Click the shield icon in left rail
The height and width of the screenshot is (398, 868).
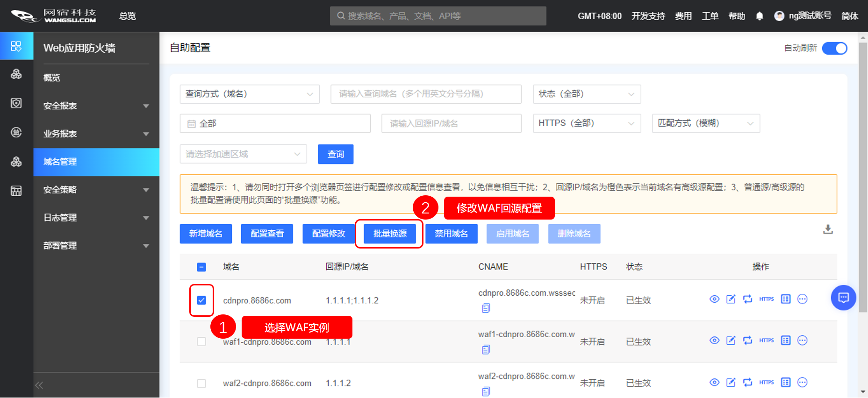click(x=16, y=103)
